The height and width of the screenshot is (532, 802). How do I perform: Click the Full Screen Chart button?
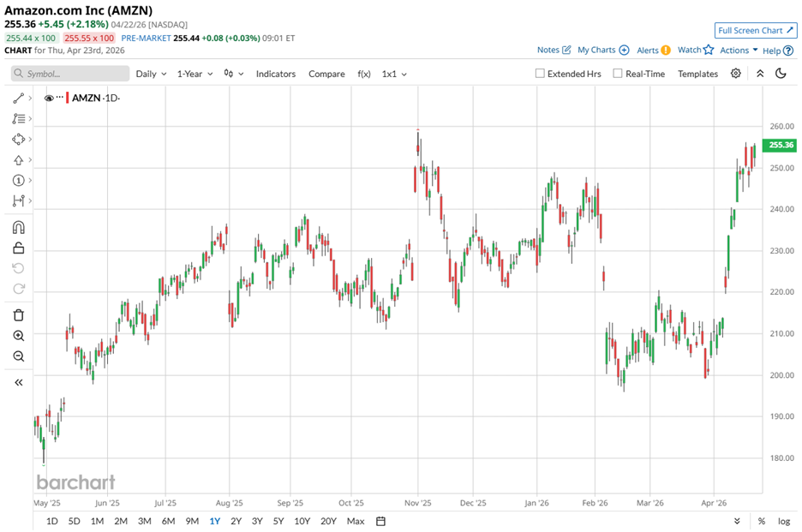(x=756, y=30)
